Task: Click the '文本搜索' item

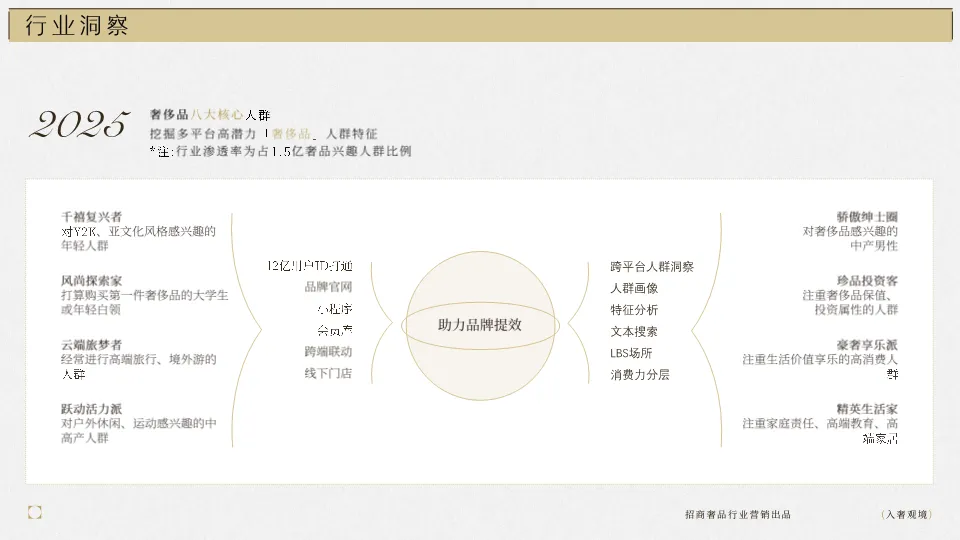Action: pyautogui.click(x=634, y=331)
